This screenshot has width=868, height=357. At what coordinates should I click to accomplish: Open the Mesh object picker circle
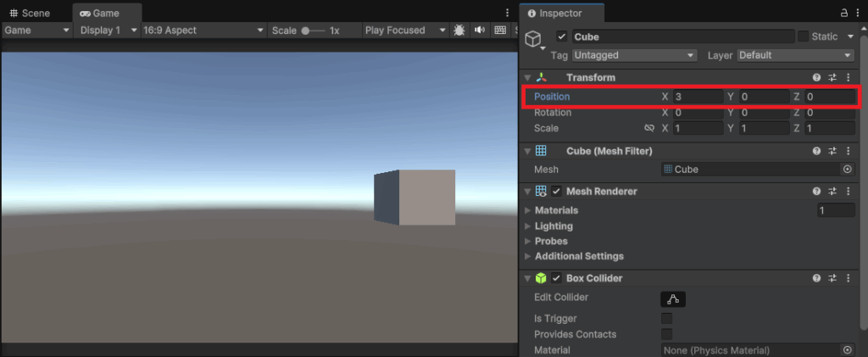[848, 170]
